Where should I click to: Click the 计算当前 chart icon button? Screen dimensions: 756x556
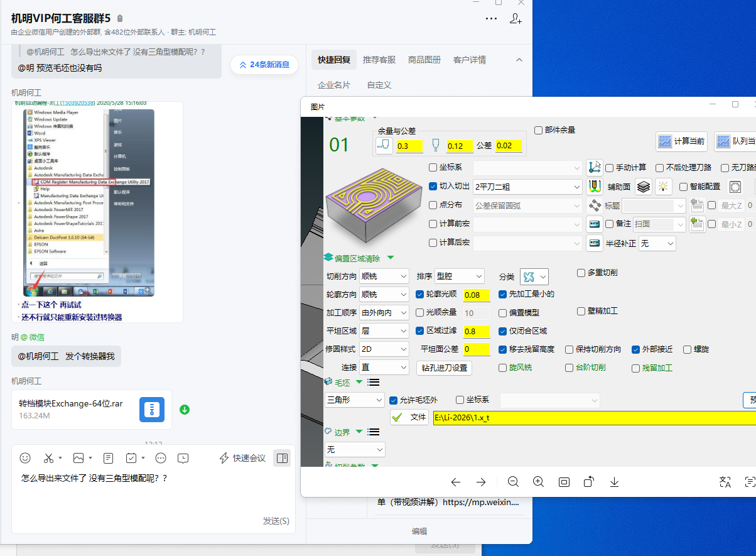click(681, 142)
